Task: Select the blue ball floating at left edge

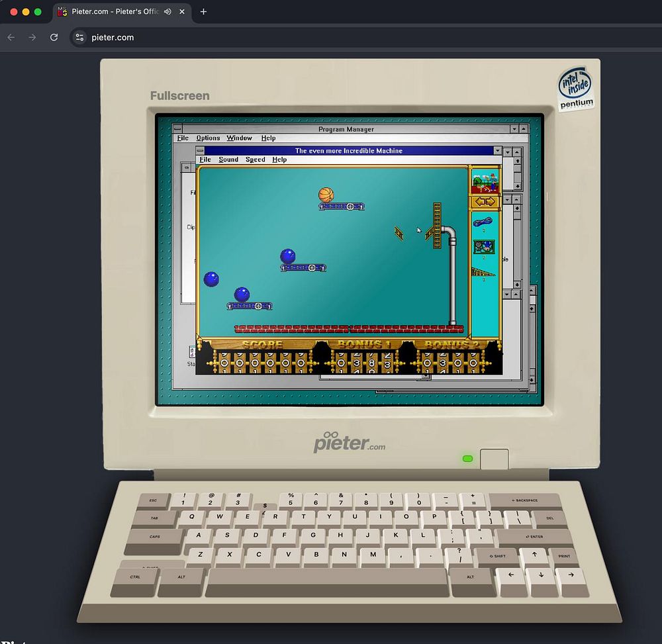Action: pyautogui.click(x=211, y=279)
